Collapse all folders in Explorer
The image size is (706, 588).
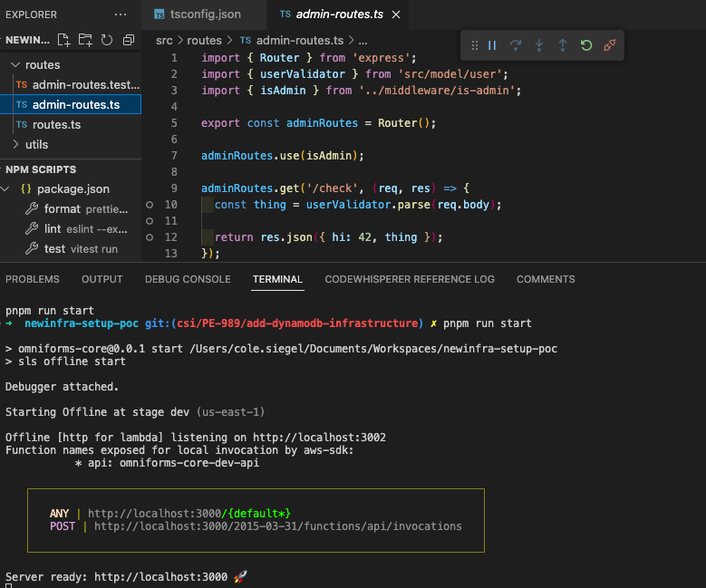point(129,40)
